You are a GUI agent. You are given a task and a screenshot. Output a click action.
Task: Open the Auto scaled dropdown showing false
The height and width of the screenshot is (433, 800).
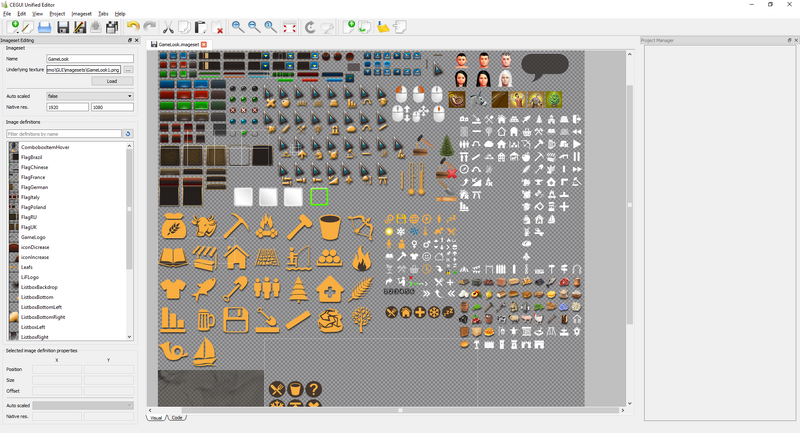click(x=90, y=96)
